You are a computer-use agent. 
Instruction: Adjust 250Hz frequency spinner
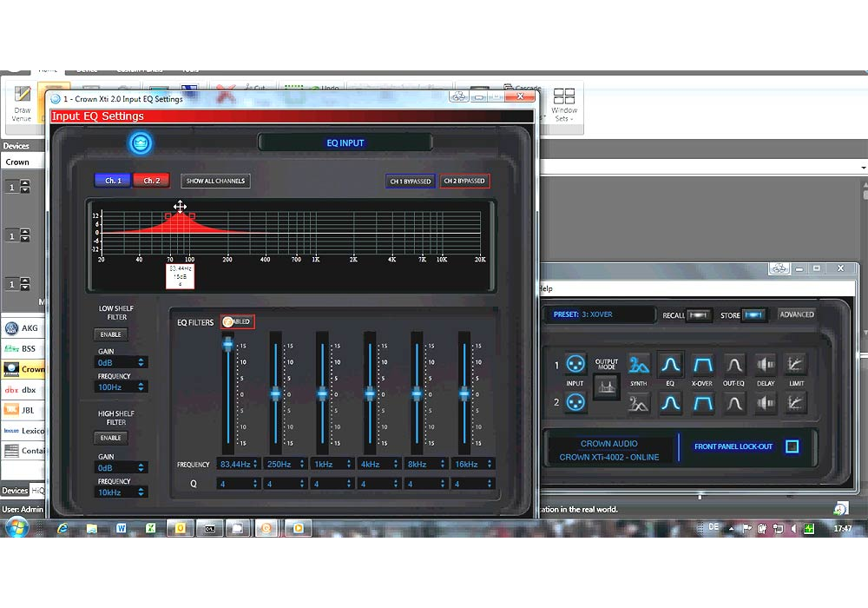302,464
